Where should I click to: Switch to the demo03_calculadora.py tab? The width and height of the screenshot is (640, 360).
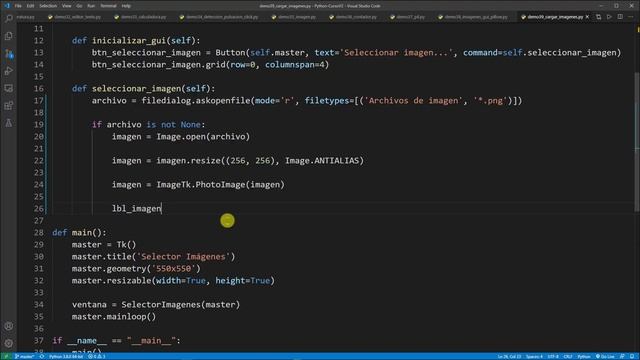(x=141, y=17)
